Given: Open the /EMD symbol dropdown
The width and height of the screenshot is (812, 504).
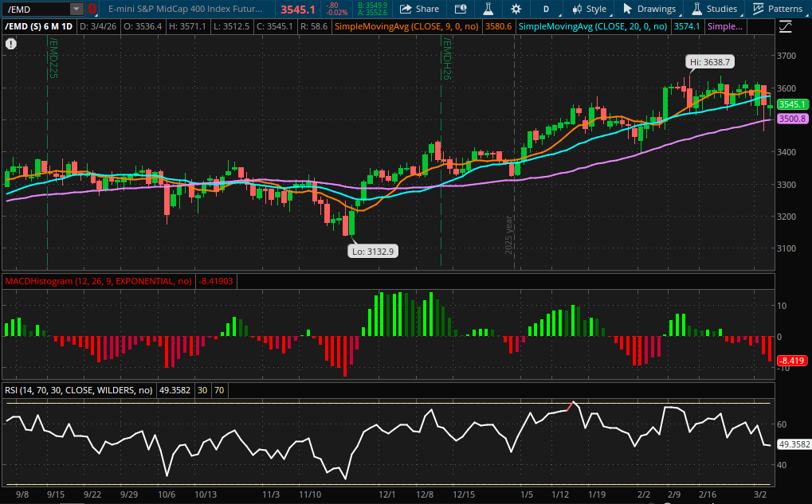Looking at the screenshot, I should tap(75, 10).
